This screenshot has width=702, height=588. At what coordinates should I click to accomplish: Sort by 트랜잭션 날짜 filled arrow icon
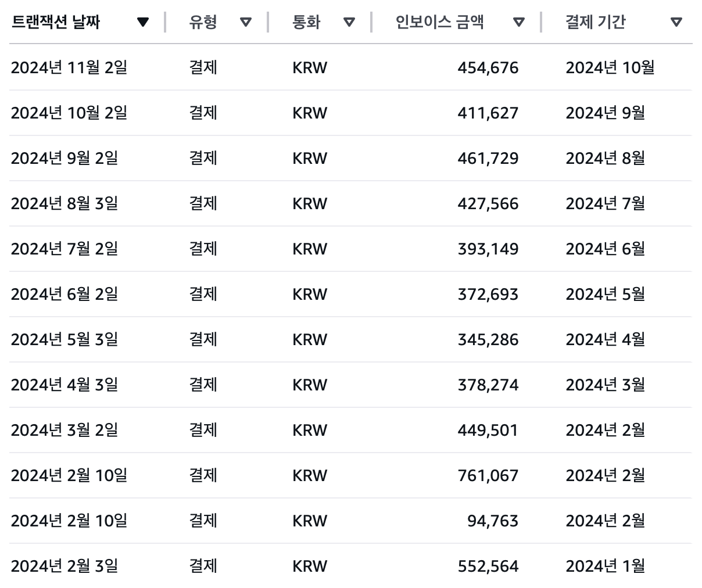pos(142,23)
